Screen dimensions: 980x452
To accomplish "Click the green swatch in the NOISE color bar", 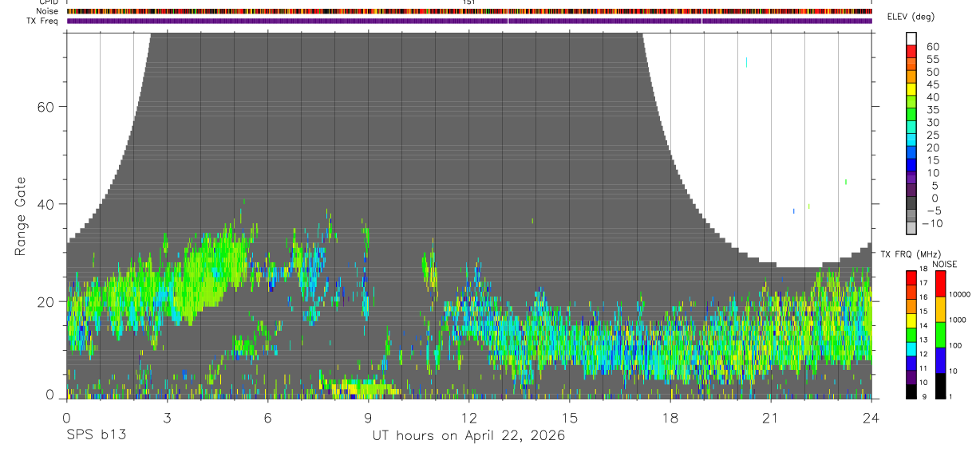I will pyautogui.click(x=942, y=335).
